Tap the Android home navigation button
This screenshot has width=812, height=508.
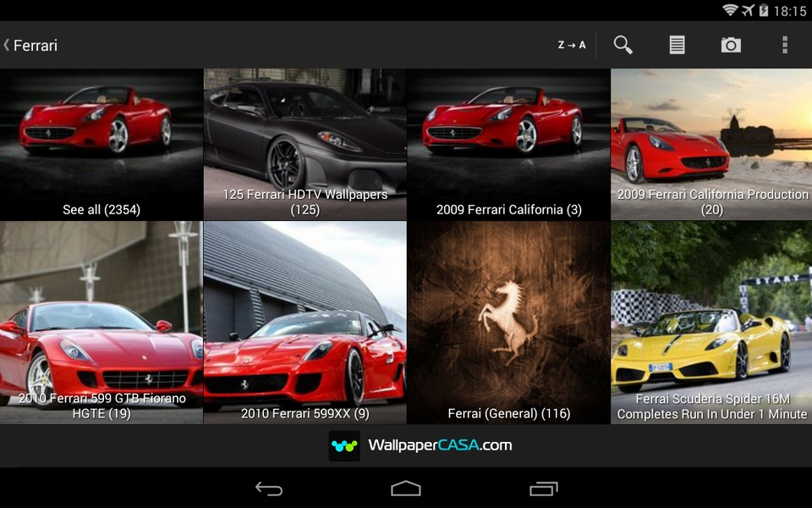pyautogui.click(x=406, y=489)
